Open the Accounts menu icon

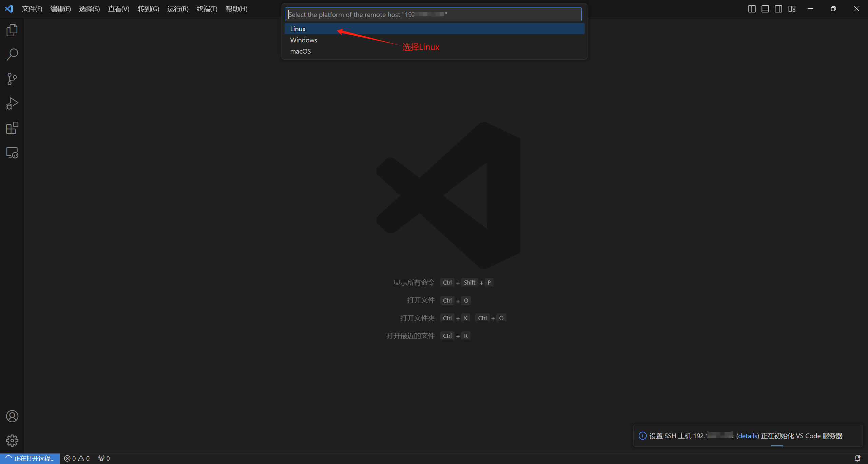[12, 416]
